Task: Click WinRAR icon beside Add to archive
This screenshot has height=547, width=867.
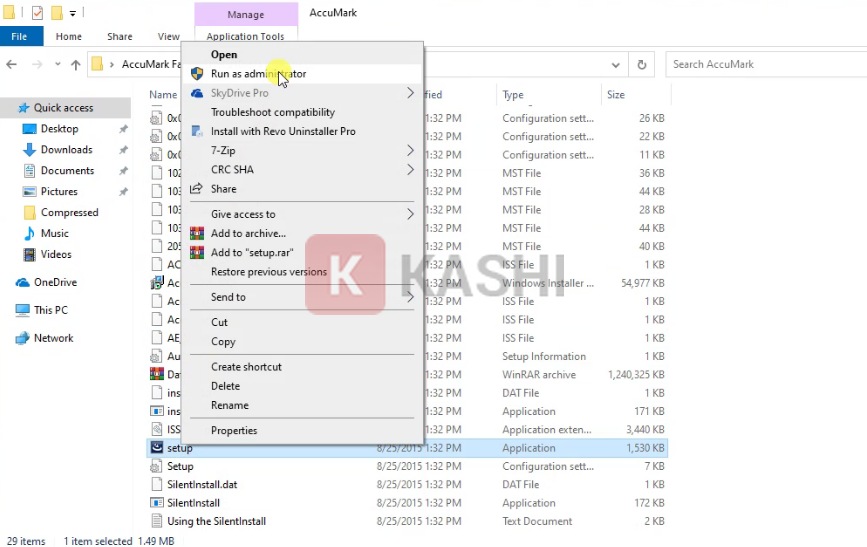Action: 197,233
